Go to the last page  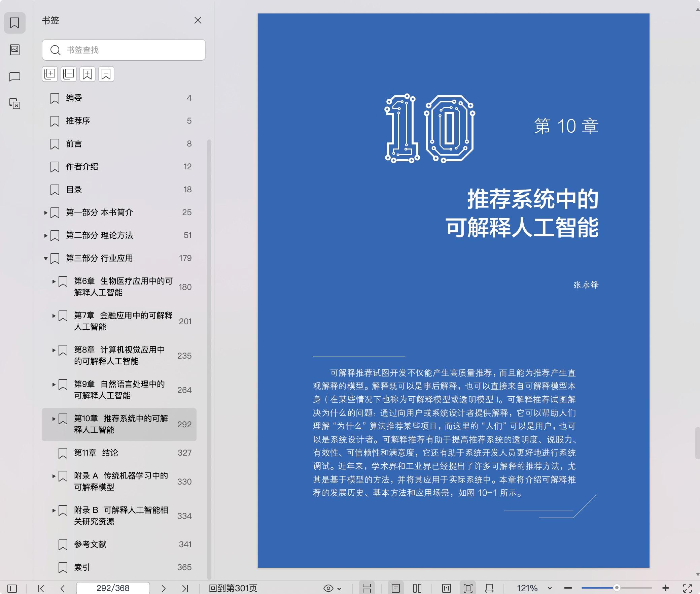(x=185, y=588)
